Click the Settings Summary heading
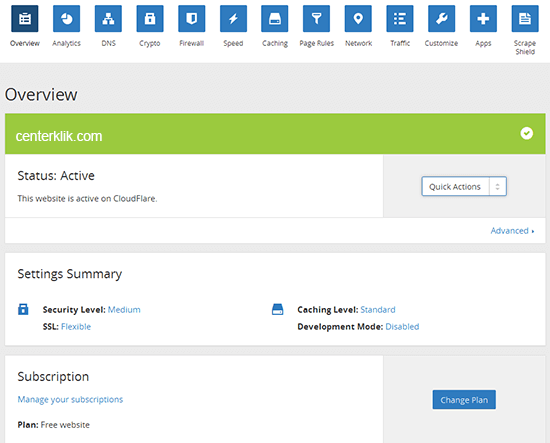Image resolution: width=550 pixels, height=443 pixels. click(x=70, y=274)
